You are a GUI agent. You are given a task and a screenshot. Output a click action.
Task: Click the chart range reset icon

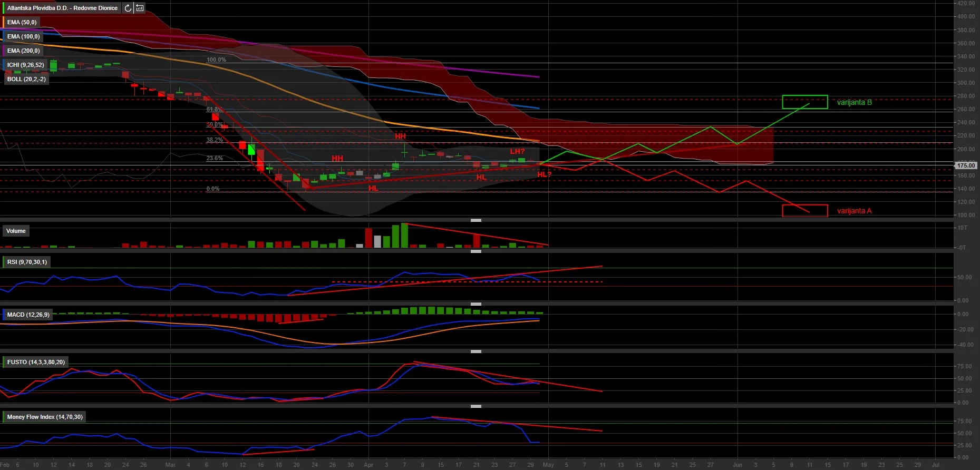click(140, 8)
